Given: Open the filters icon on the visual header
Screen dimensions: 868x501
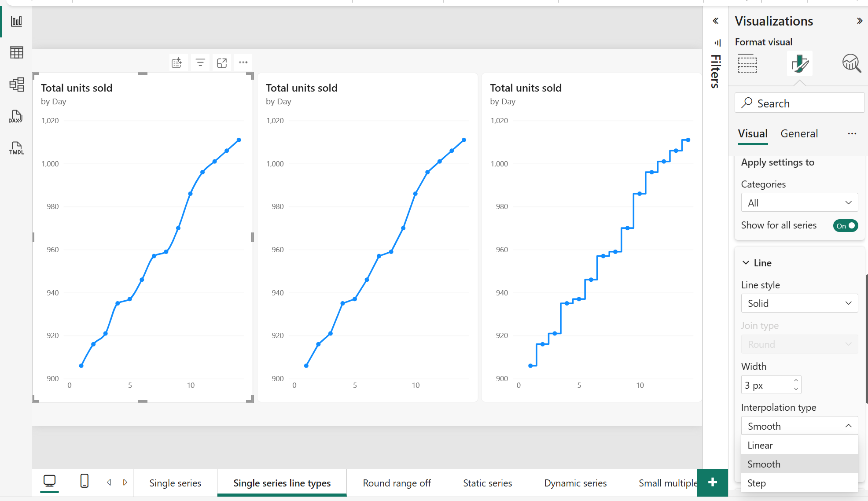Looking at the screenshot, I should (x=200, y=63).
